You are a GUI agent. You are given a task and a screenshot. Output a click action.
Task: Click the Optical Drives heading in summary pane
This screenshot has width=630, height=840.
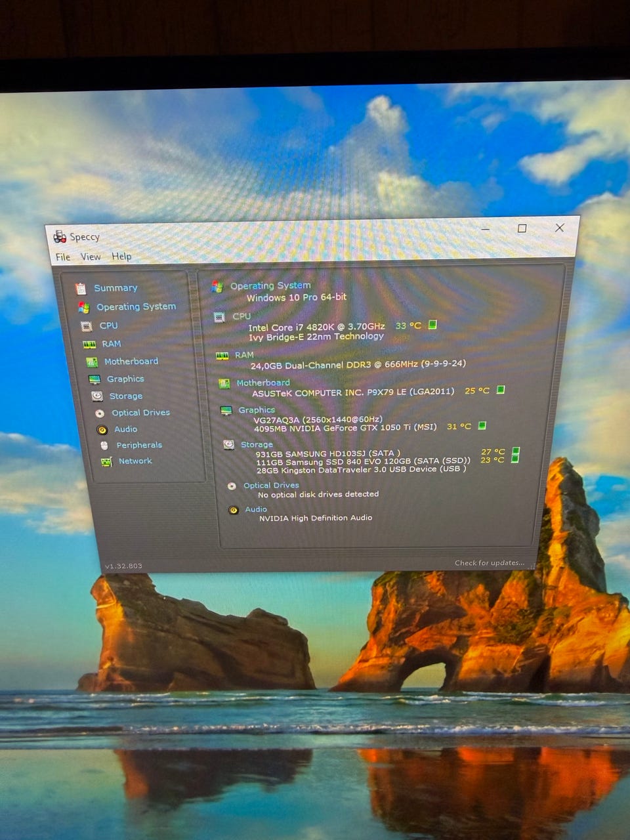coord(271,486)
